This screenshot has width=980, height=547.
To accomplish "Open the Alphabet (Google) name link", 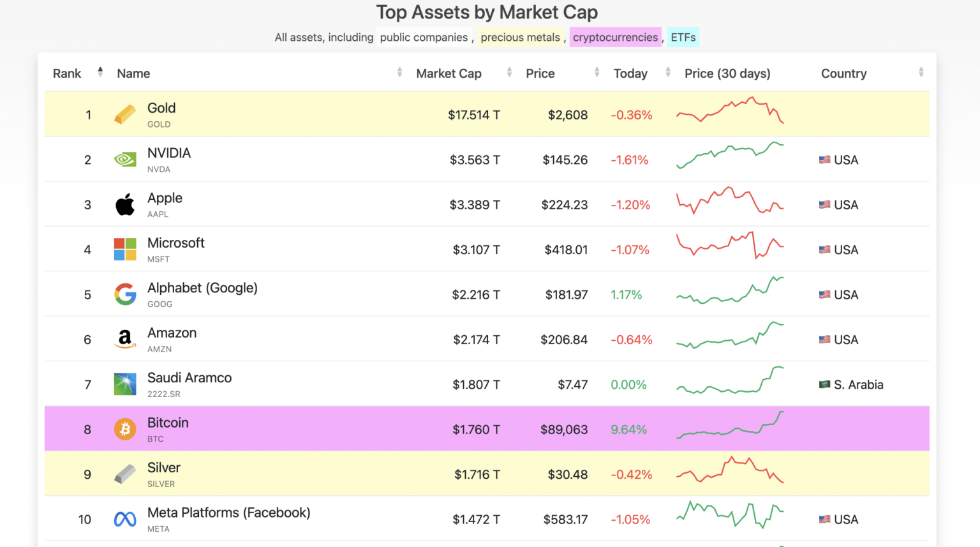I will point(202,288).
